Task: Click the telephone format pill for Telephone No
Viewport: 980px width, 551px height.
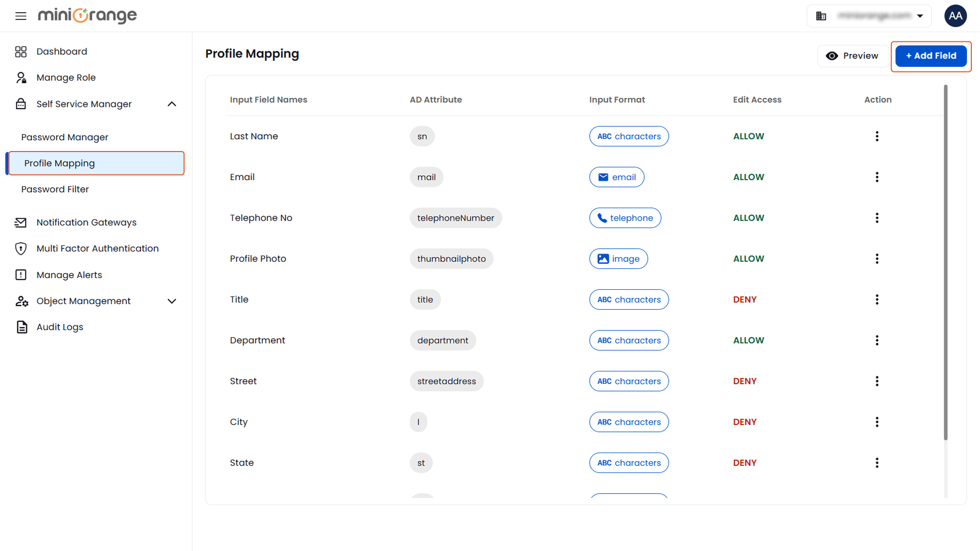Action: [x=625, y=218]
